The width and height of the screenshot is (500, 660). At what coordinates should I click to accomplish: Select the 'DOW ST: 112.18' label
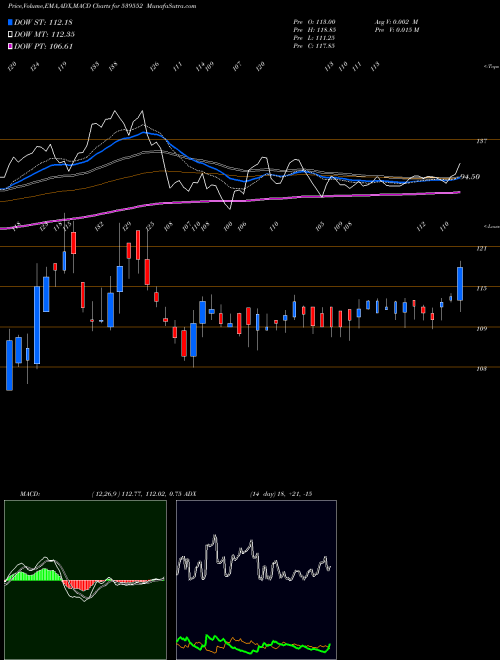(x=43, y=22)
